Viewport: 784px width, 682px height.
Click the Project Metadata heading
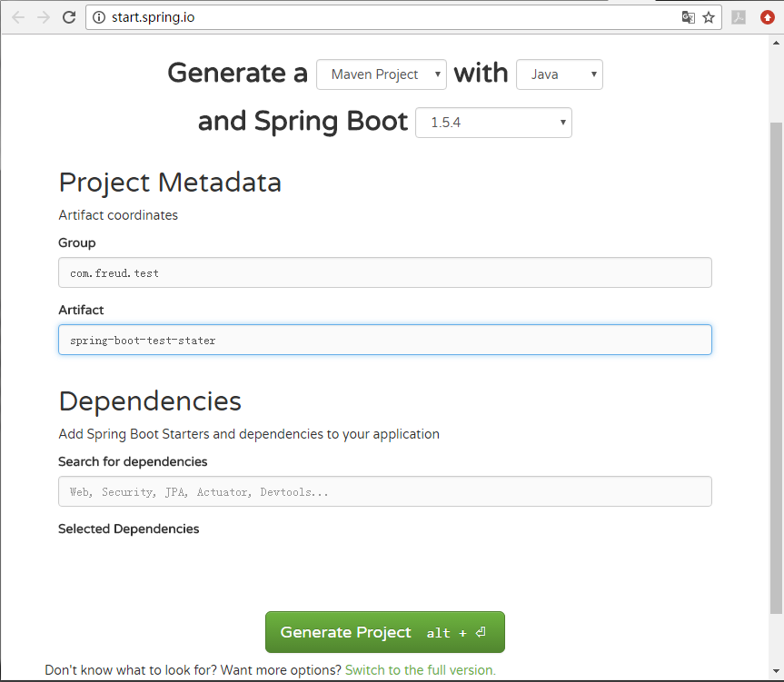[170, 183]
